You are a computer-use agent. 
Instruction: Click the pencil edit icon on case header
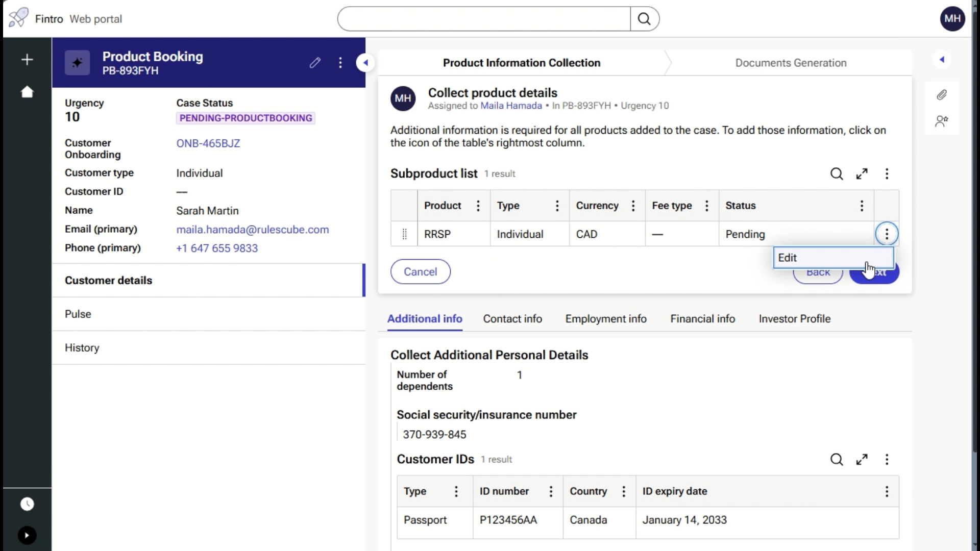tap(315, 63)
